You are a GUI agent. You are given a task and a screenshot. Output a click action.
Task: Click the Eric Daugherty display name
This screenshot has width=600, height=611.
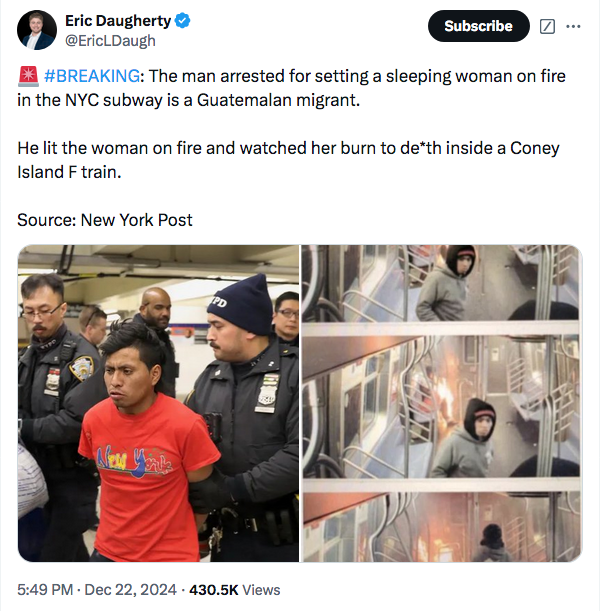coord(118,21)
